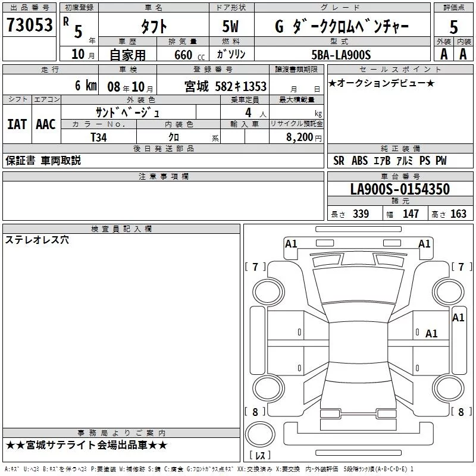Click the overall evaluation score 5

tap(453, 27)
